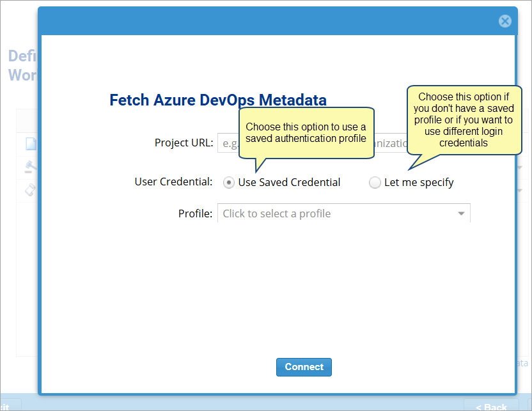
Task: Click the partially hidden link at bottom right
Action: point(522,363)
